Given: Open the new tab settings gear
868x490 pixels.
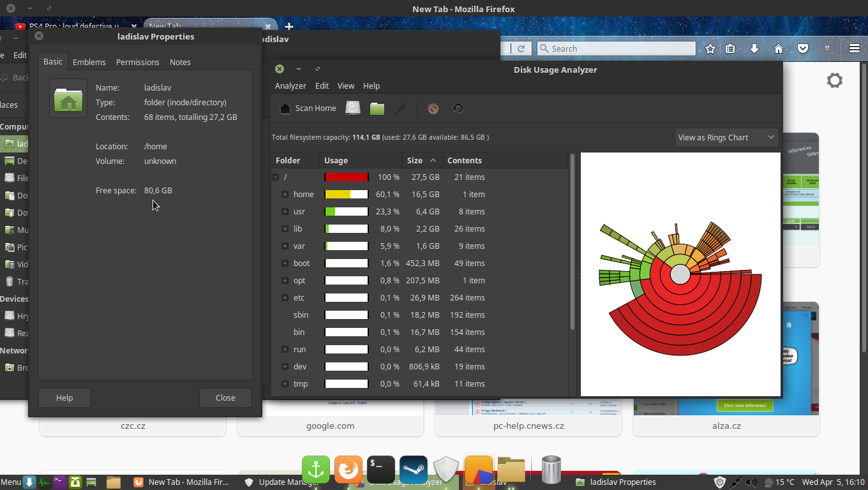Looking at the screenshot, I should (x=834, y=80).
